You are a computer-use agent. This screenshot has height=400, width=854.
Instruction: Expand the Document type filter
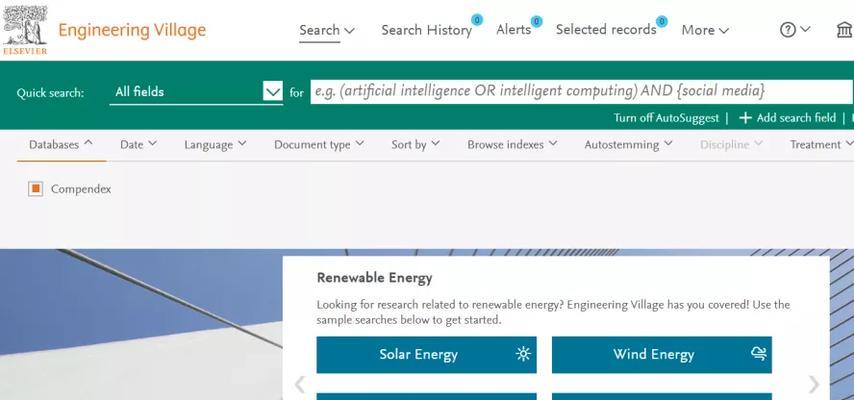tap(319, 144)
